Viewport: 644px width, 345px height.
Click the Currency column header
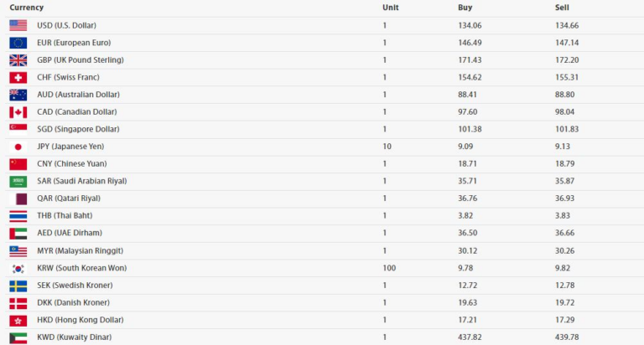click(27, 7)
